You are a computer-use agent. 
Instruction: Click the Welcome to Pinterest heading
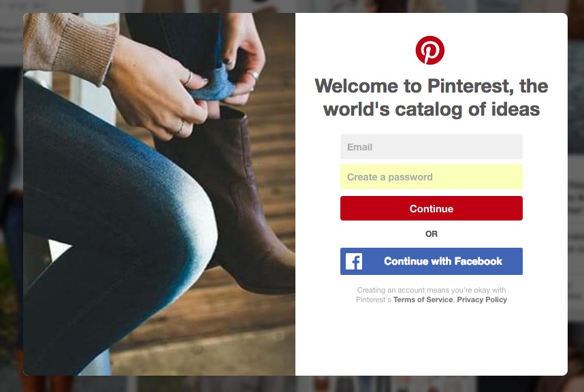point(432,97)
